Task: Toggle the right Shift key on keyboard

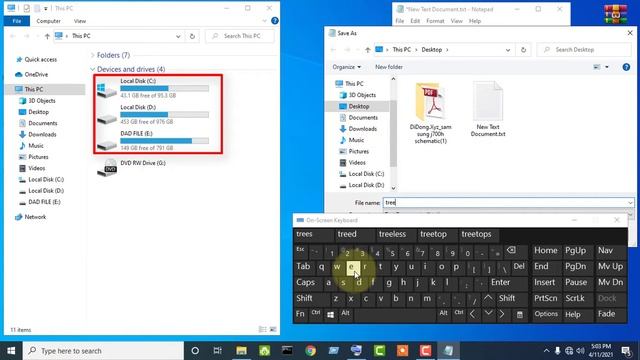Action: coord(507,298)
